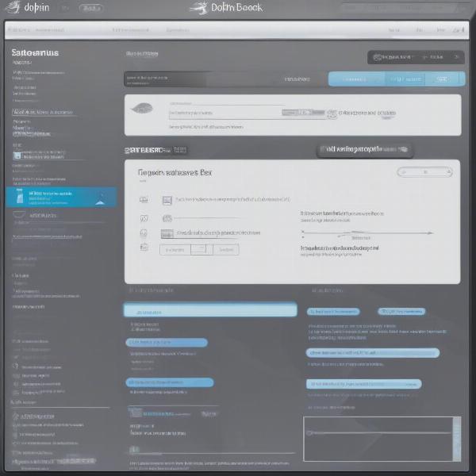Click the slider track inside the outlined box
Viewport: 476px width, 476px height.
point(379,433)
